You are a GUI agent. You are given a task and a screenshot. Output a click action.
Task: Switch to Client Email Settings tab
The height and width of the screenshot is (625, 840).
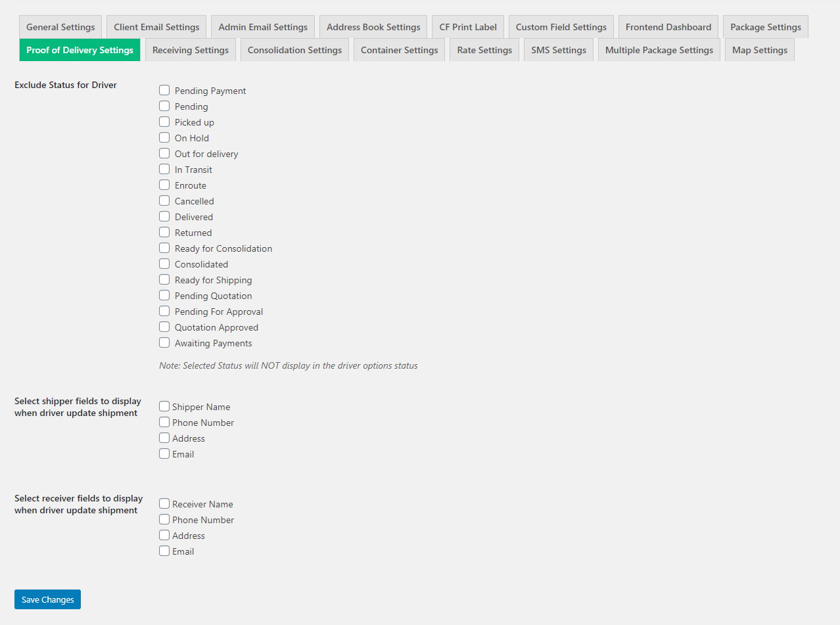(x=156, y=27)
